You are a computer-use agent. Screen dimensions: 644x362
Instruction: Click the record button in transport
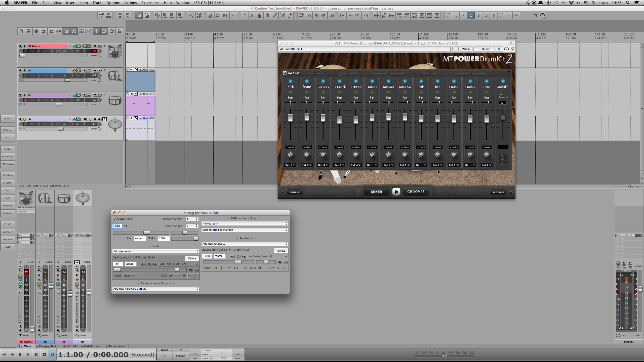point(44,354)
